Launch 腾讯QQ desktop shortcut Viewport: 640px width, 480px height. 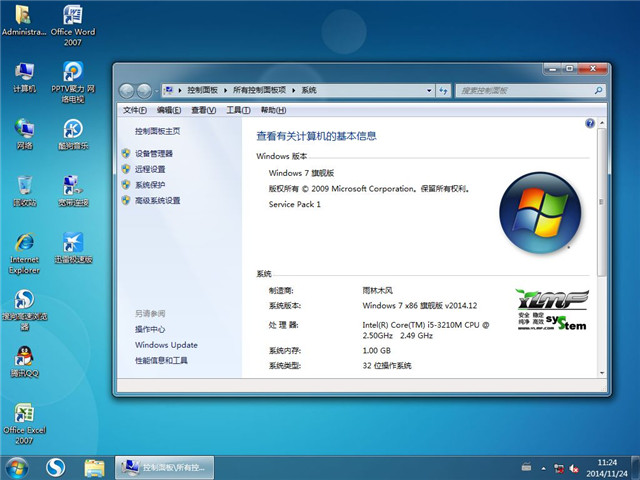tap(24, 362)
